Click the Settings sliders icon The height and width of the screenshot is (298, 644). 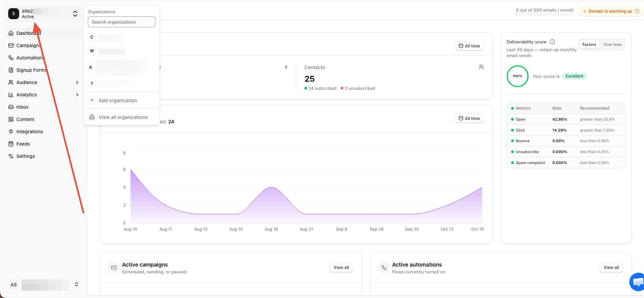[x=11, y=156]
